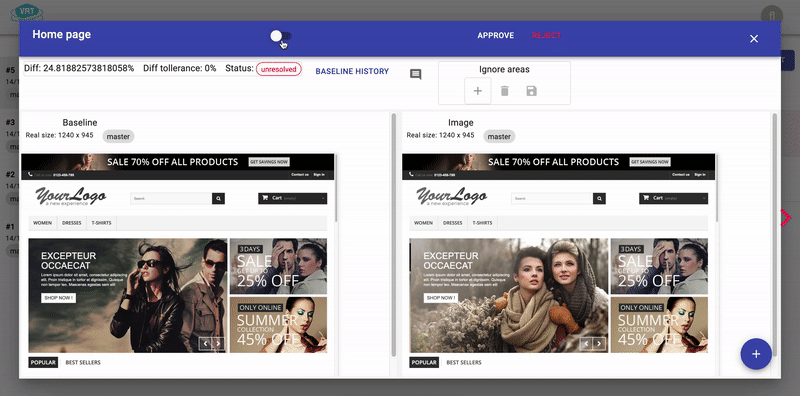
Task: Click the unresolved status chip
Action: (x=279, y=69)
